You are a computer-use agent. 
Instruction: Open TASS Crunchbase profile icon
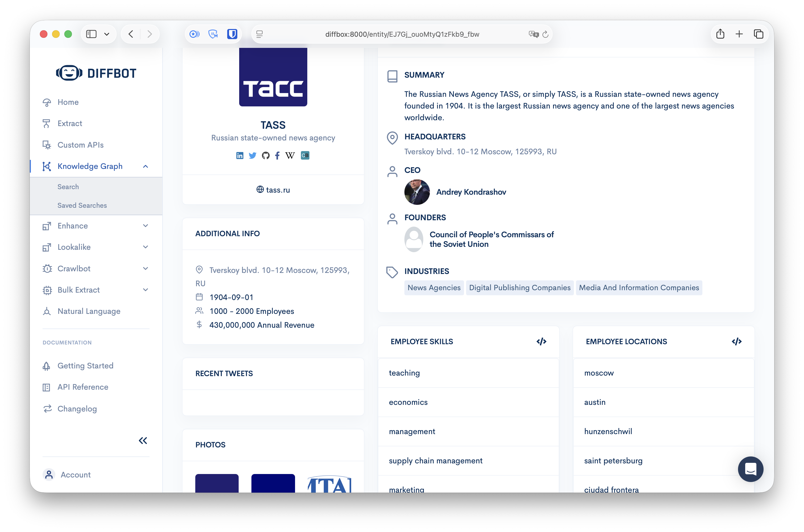click(x=305, y=155)
